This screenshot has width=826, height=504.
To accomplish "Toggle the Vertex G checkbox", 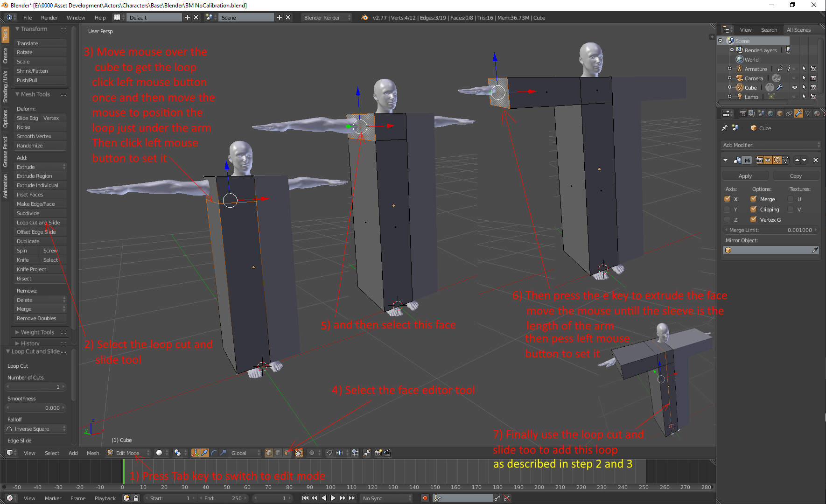I will click(x=753, y=219).
